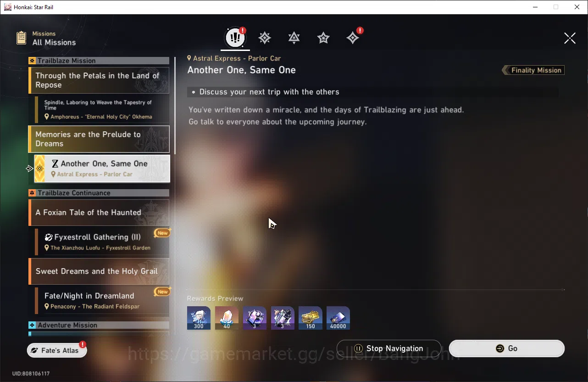This screenshot has width=588, height=382.
Task: View the first purple reward with quantity 3
Action: [255, 318]
